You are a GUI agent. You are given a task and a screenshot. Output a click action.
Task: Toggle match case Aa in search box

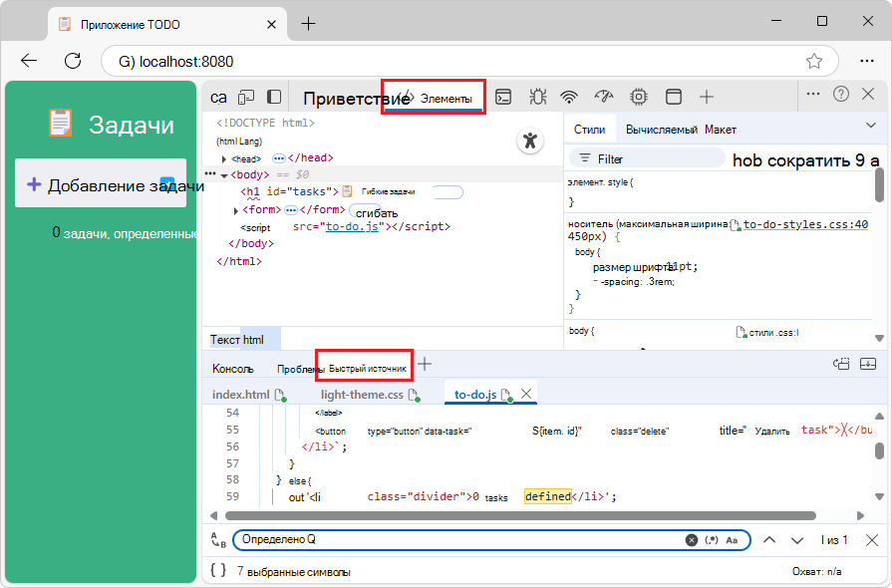click(x=732, y=540)
